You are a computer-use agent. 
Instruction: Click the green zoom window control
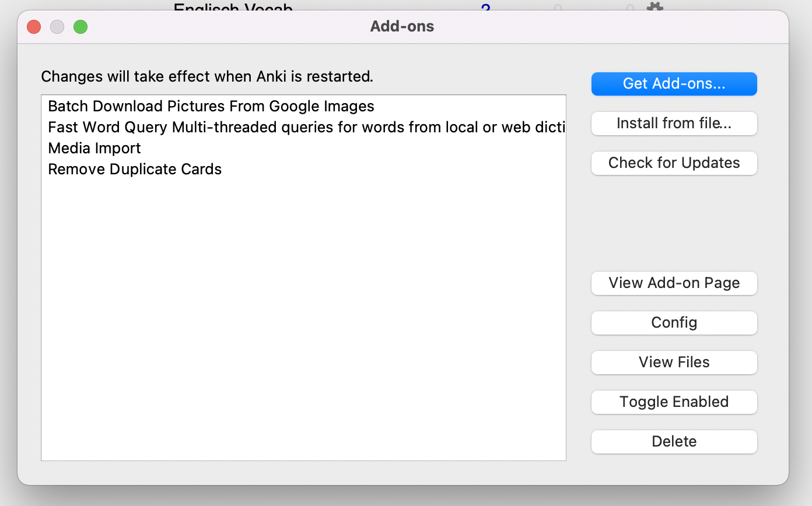coord(80,26)
